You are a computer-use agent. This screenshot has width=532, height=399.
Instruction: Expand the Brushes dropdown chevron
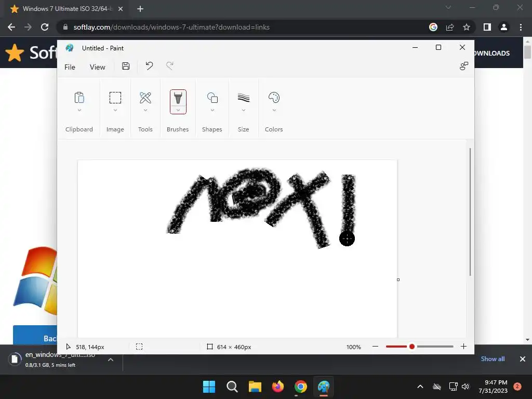click(178, 110)
